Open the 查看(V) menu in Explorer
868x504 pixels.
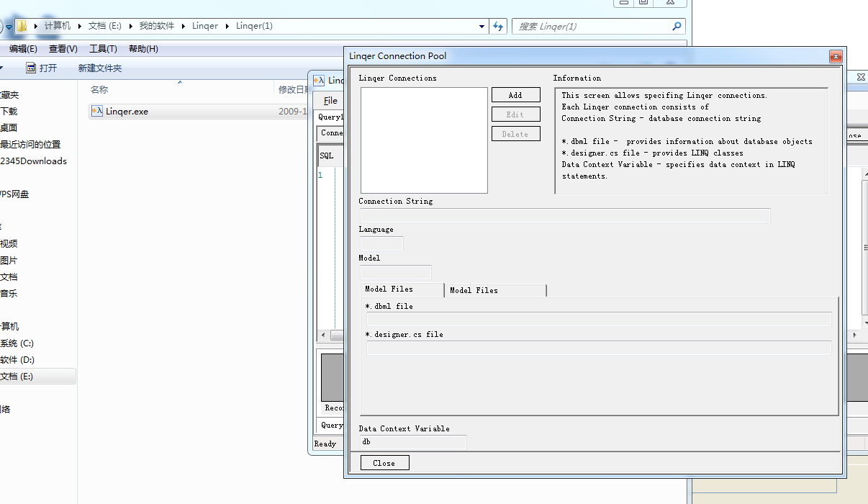[63, 49]
